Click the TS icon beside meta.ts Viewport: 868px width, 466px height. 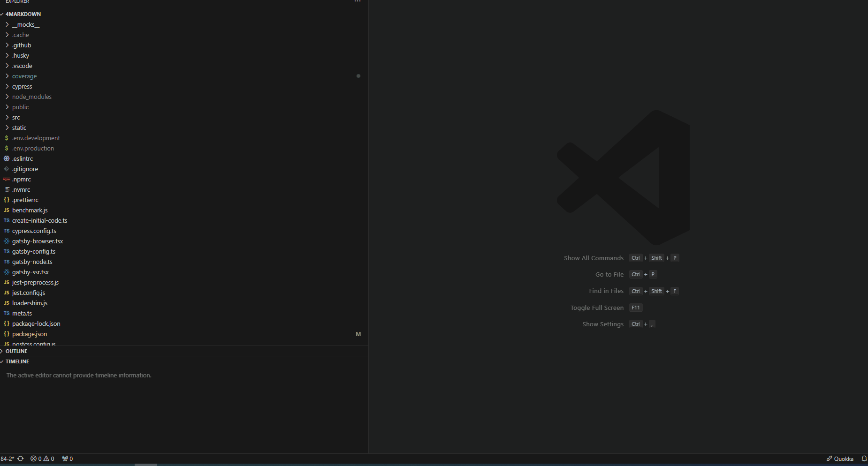[7, 313]
